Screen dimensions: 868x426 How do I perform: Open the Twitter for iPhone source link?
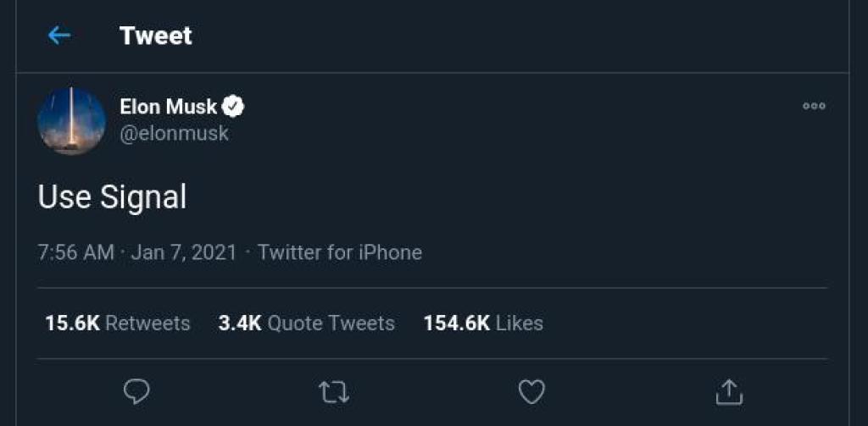click(x=340, y=252)
